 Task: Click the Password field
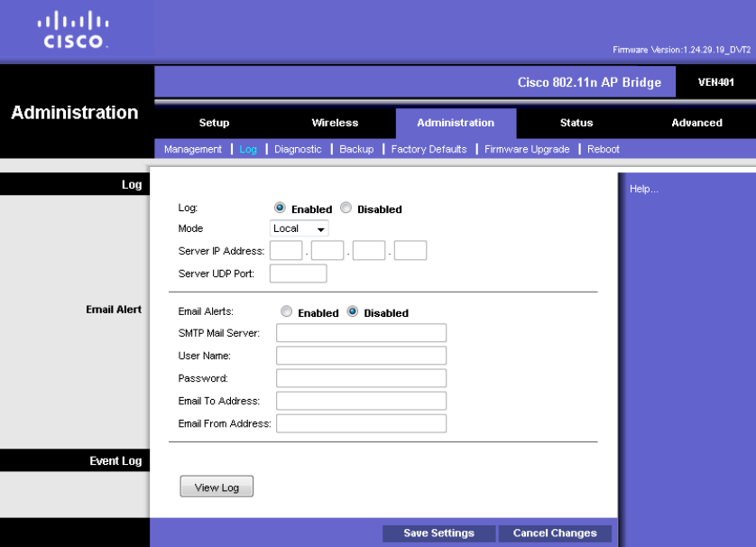pos(361,378)
